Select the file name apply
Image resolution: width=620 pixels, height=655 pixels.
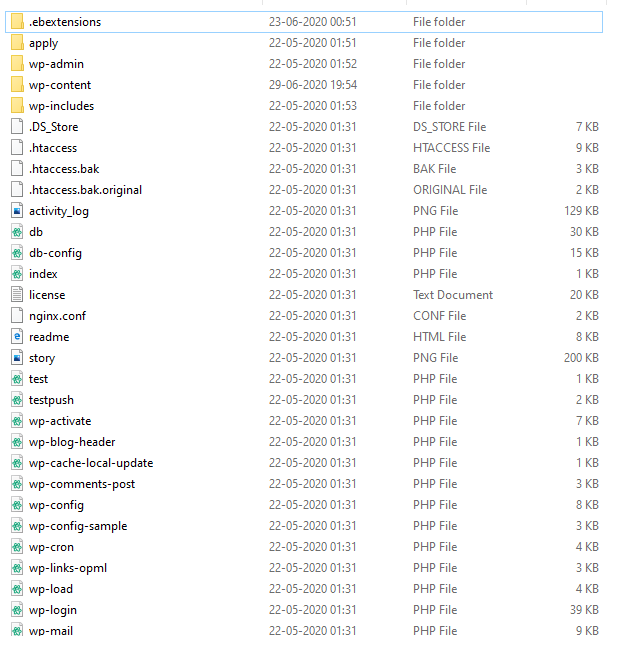click(x=43, y=43)
